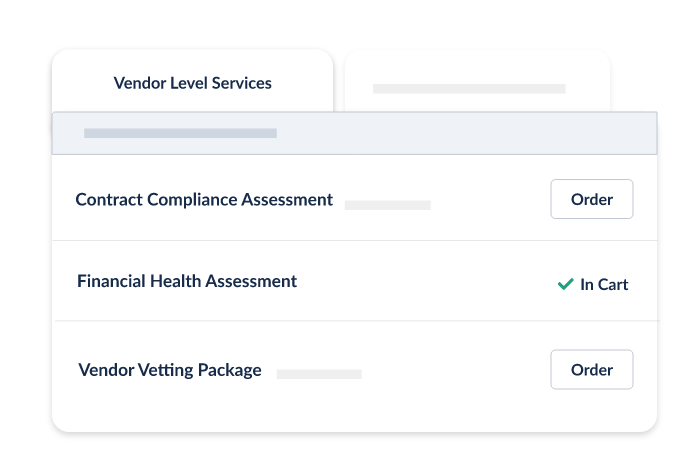Click the placeholder bar in the header band
This screenshot has height=473, width=683.
coord(180,133)
